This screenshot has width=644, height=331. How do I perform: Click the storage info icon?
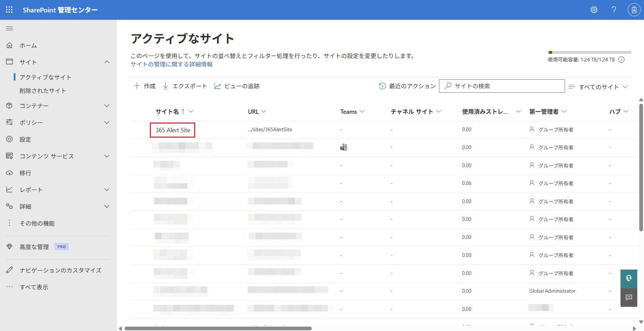621,60
